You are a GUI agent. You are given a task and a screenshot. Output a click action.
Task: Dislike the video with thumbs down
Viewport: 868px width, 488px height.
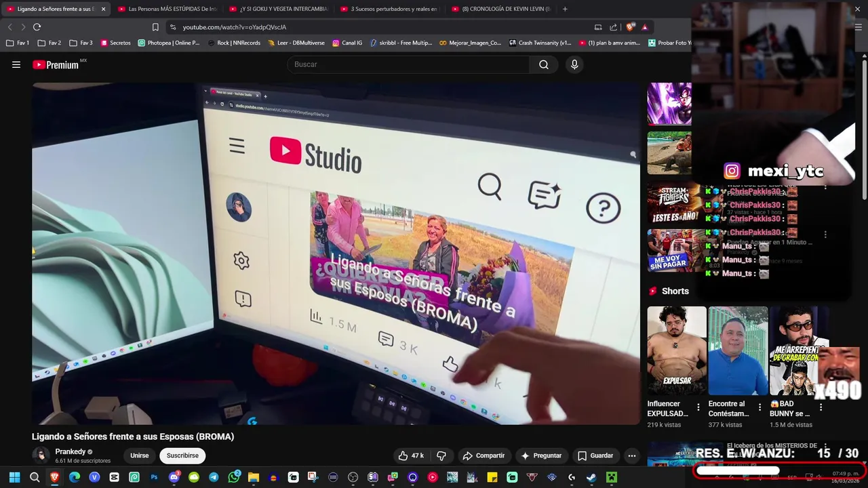(x=441, y=455)
